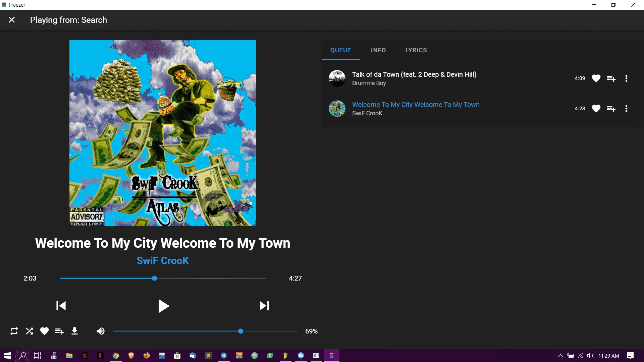The width and height of the screenshot is (644, 362).
Task: Open Netflix from the taskbar
Action: [100, 356]
